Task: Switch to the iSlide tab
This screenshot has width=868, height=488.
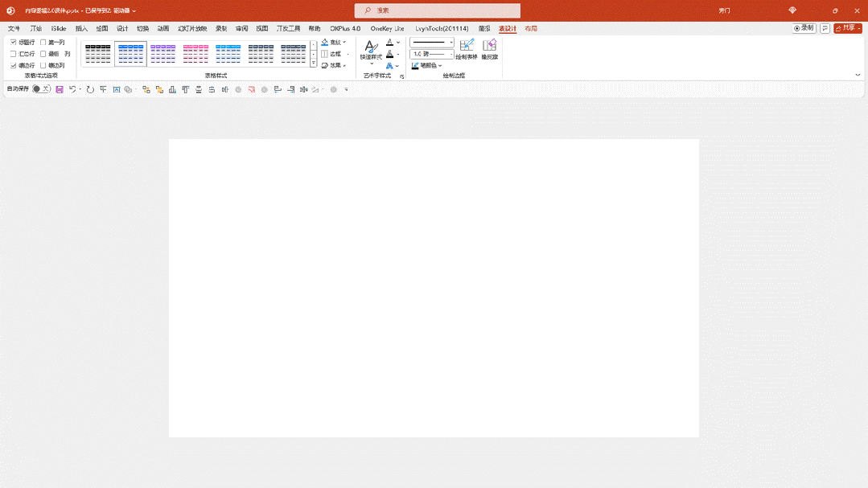Action: (x=59, y=28)
